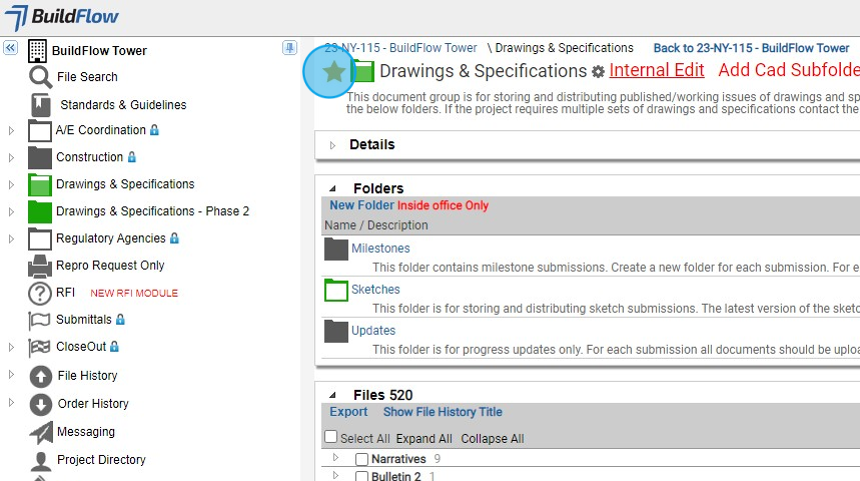This screenshot has height=481, width=860.
Task: Click the BuildFlow Tower building icon
Action: tap(37, 50)
